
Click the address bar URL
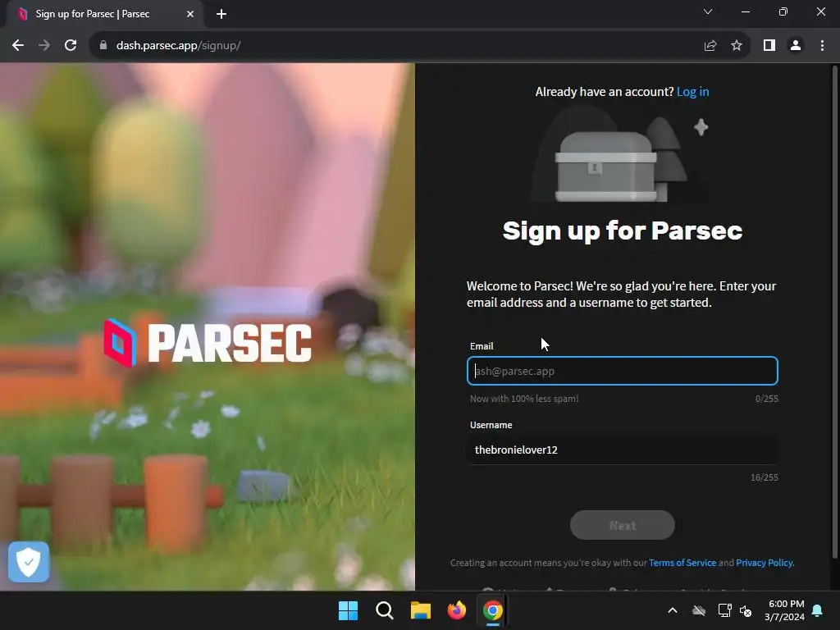(178, 46)
